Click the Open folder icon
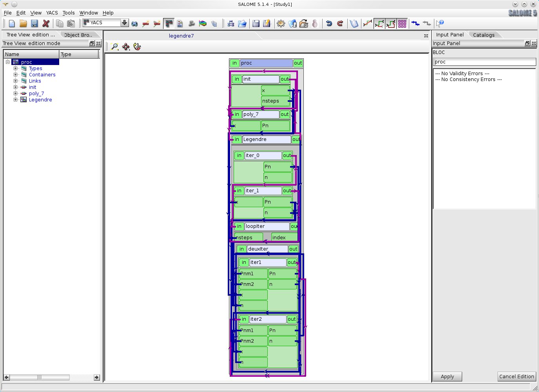Screen dimensions: 539x392 pos(23,23)
